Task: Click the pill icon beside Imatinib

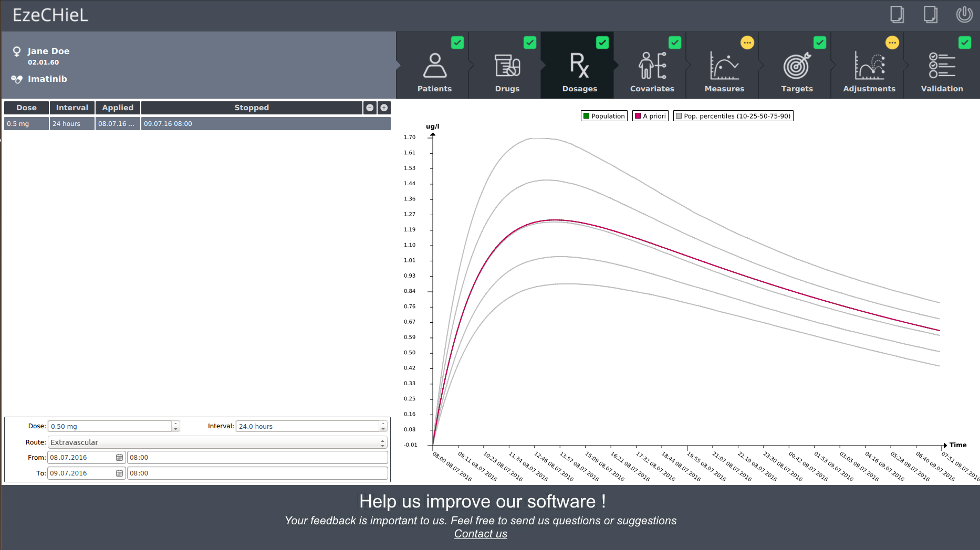Action: (17, 79)
